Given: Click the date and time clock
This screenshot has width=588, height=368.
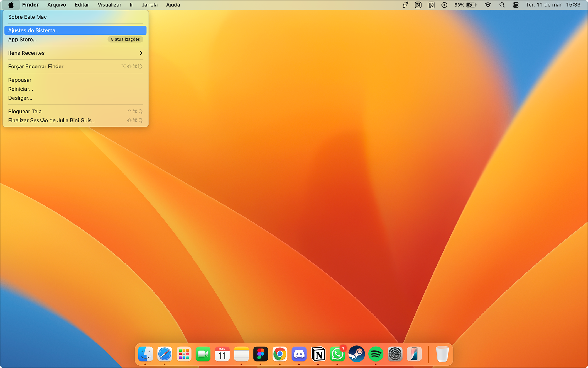Looking at the screenshot, I should coord(553,5).
